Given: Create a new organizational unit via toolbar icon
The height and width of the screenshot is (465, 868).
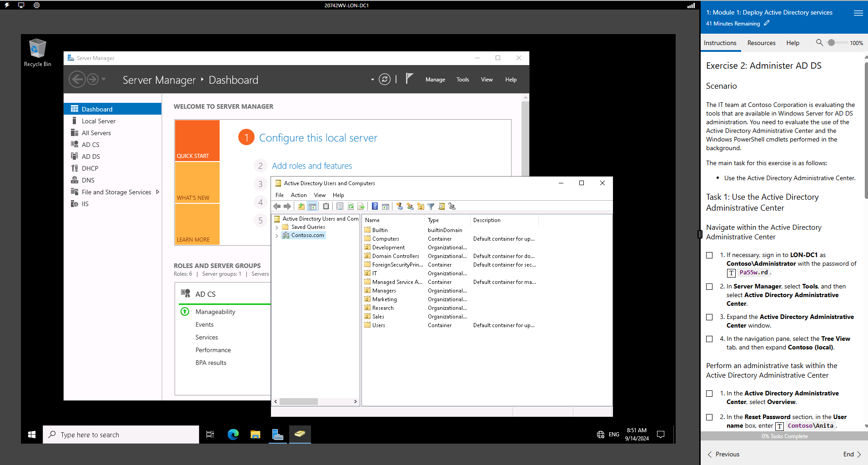Looking at the screenshot, I should (x=421, y=207).
